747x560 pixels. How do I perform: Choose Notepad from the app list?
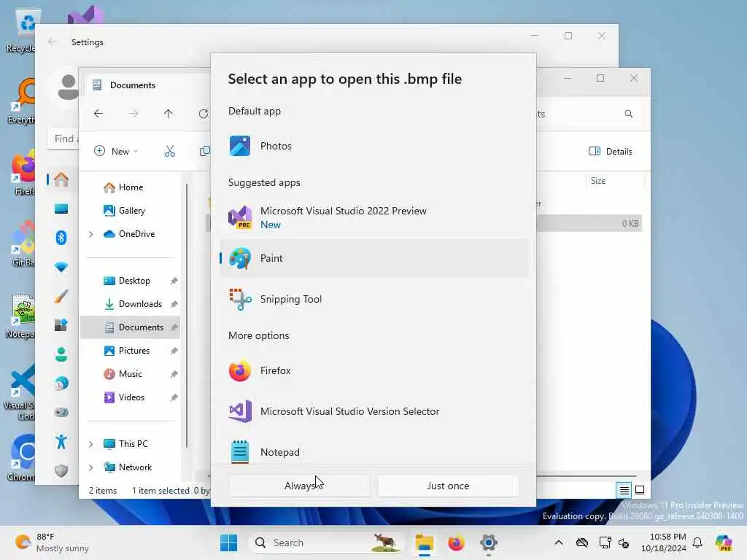coord(374,452)
